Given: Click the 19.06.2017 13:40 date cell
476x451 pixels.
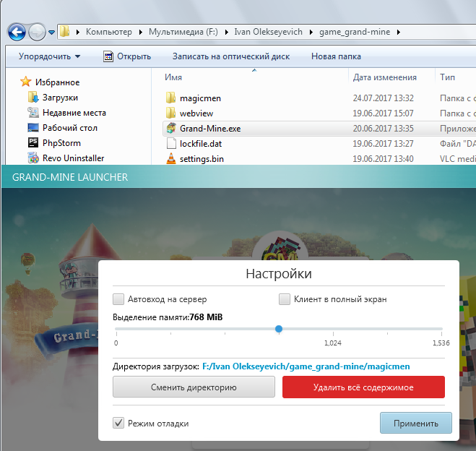Looking at the screenshot, I should point(383,159).
